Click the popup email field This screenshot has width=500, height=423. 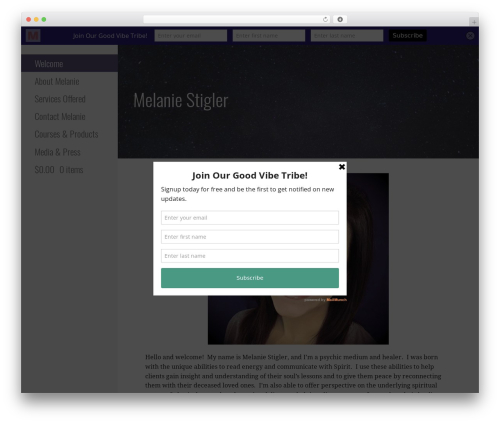coord(250,218)
